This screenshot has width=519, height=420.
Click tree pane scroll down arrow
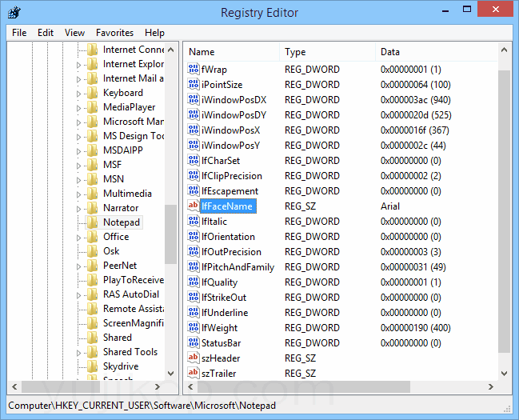click(x=171, y=374)
